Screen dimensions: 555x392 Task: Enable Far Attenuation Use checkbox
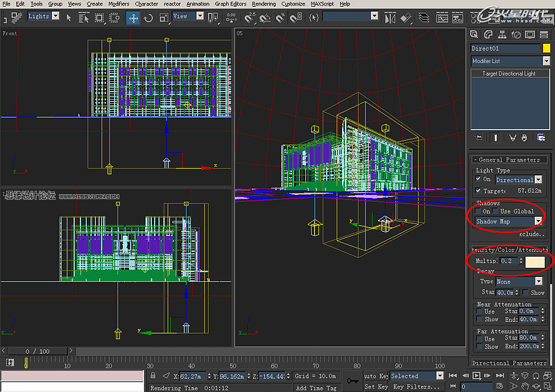point(479,339)
